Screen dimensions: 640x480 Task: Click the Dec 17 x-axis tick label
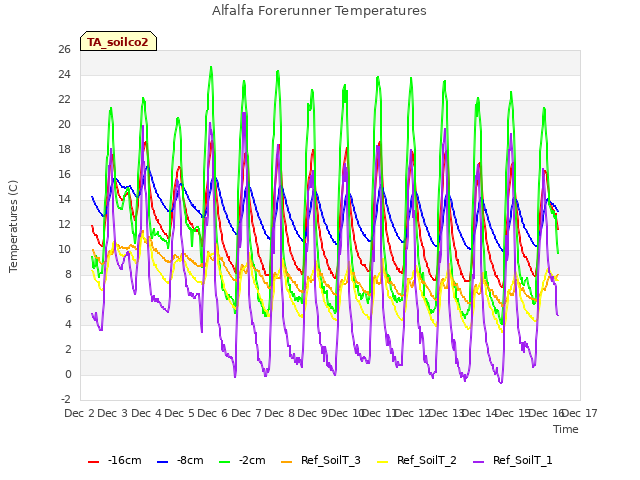tap(580, 413)
